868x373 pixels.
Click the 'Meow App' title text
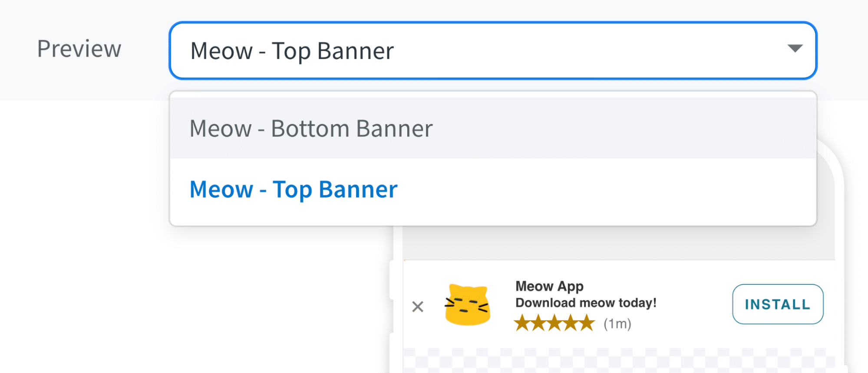click(549, 286)
